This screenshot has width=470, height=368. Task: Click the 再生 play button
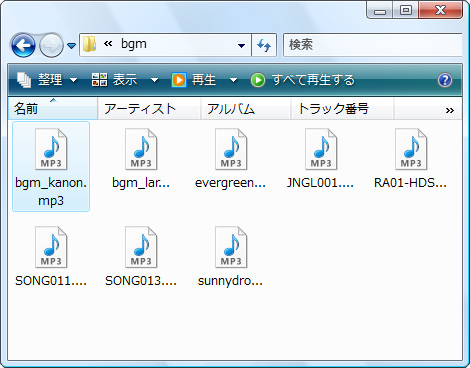pos(194,80)
